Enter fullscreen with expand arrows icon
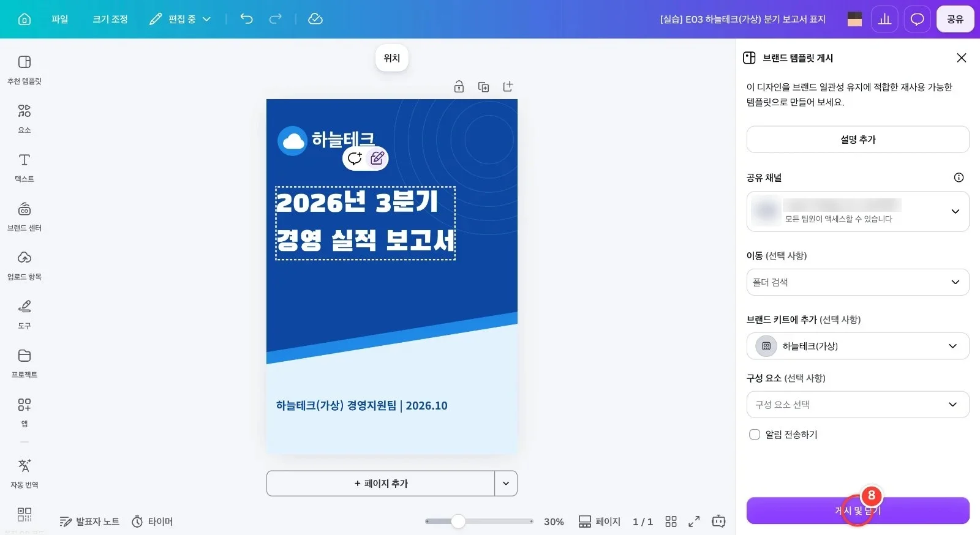The image size is (980, 535). [x=694, y=522]
